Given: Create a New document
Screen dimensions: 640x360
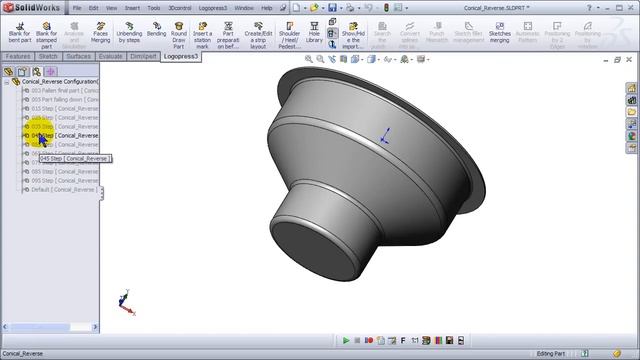Looking at the screenshot, I should 296,8.
